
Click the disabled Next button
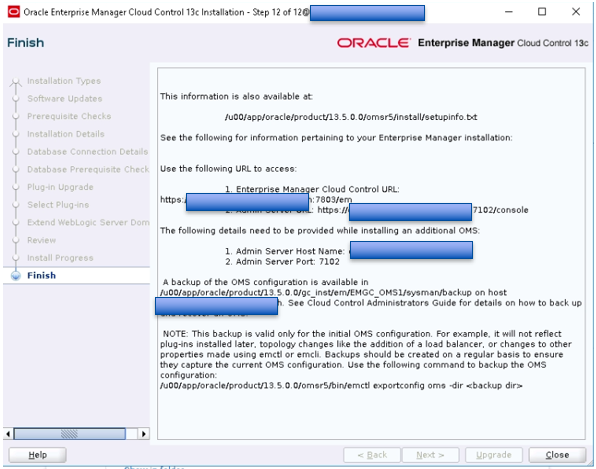(x=430, y=455)
